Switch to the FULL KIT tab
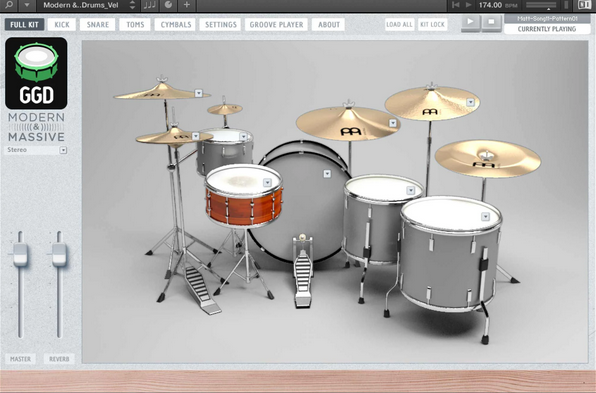The width and height of the screenshot is (596, 393). pos(24,25)
